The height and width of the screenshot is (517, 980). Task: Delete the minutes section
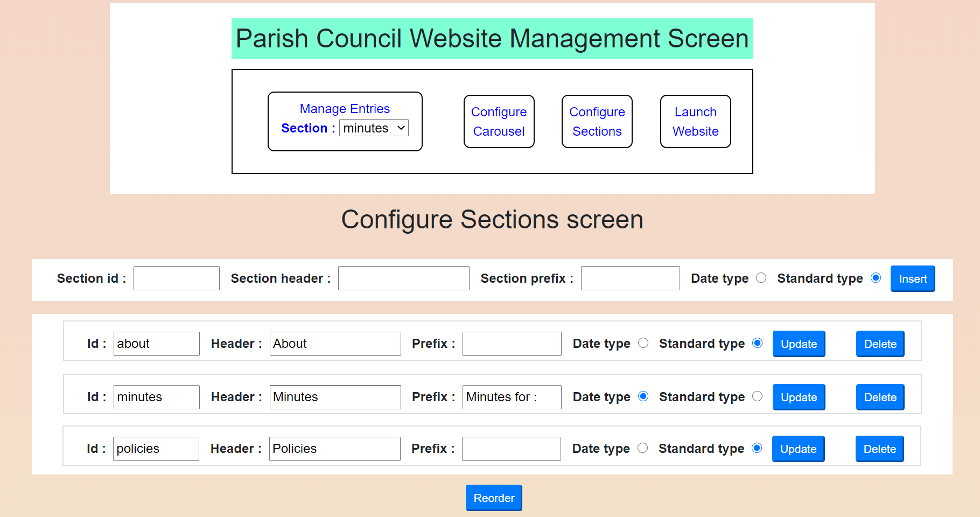pyautogui.click(x=880, y=397)
